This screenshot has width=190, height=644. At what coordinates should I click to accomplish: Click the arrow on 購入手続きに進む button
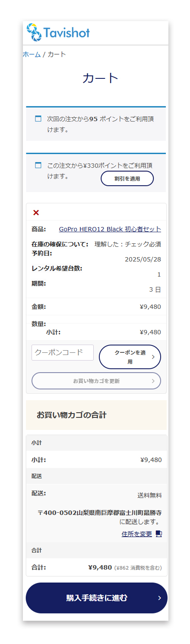coord(159,598)
